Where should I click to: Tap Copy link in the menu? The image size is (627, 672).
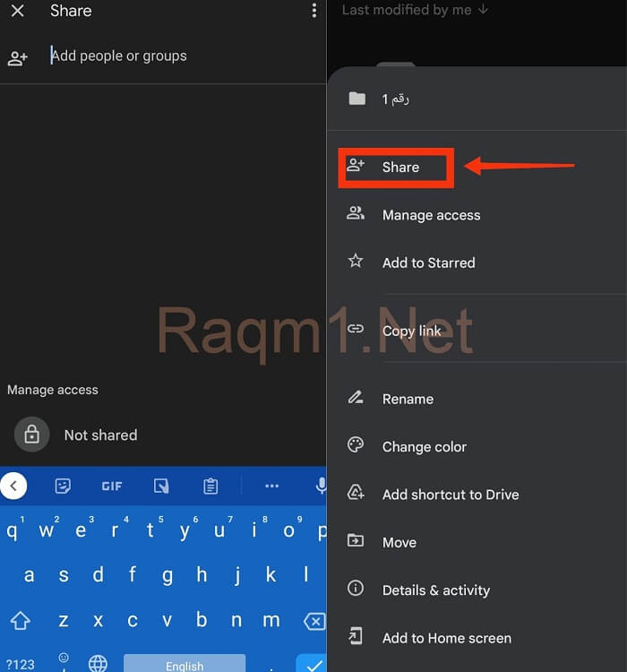pyautogui.click(x=411, y=331)
